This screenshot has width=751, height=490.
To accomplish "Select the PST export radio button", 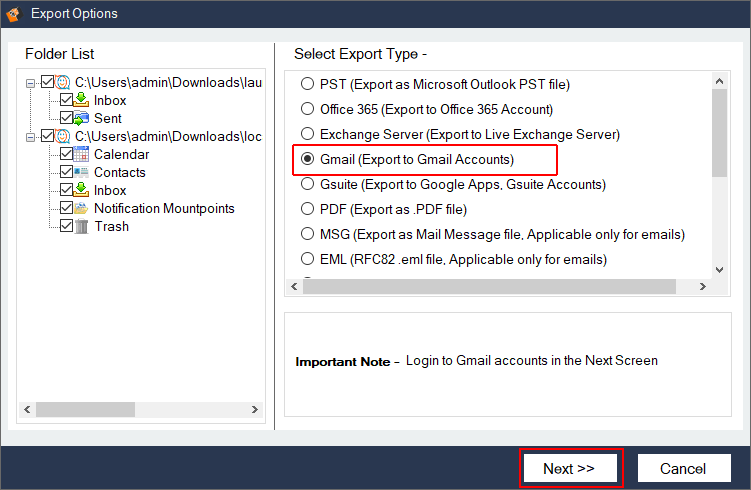I will coord(308,85).
